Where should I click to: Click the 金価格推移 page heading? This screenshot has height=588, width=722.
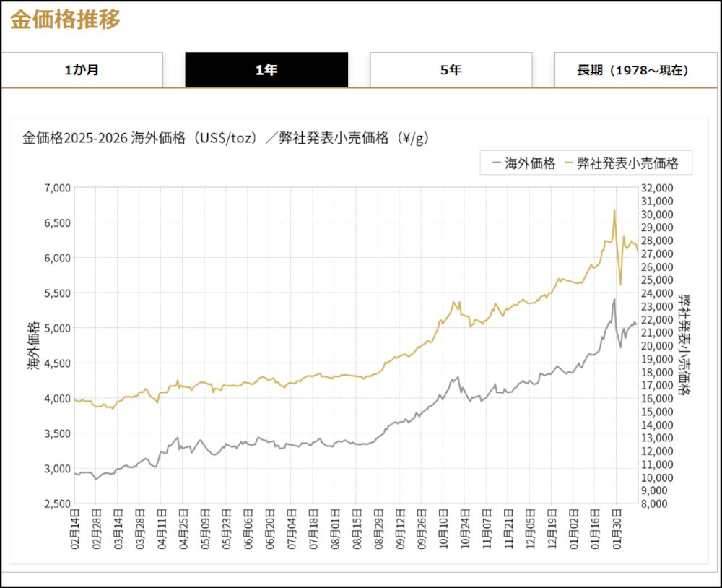[65, 20]
